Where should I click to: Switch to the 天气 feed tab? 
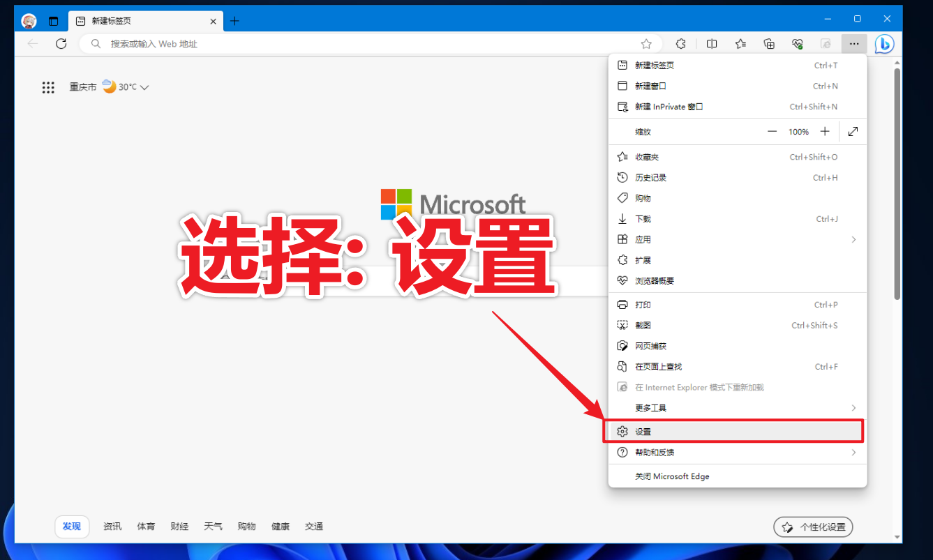[x=213, y=527]
